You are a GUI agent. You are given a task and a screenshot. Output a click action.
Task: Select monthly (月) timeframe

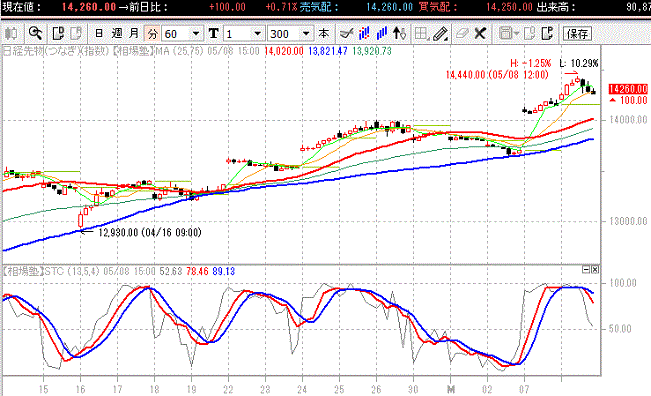point(134,33)
